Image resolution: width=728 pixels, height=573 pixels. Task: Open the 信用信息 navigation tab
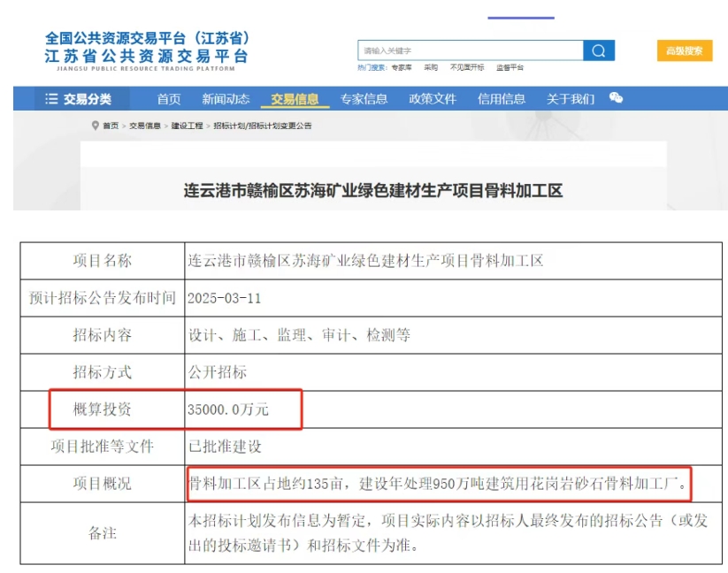point(502,99)
